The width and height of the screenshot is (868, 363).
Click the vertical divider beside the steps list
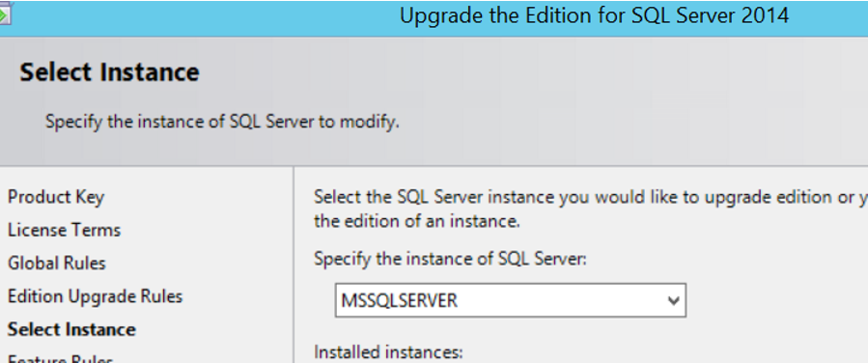pyautogui.click(x=294, y=265)
